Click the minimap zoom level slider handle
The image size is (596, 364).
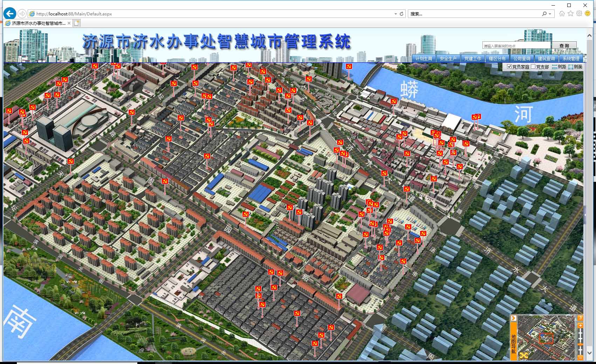pos(581,344)
